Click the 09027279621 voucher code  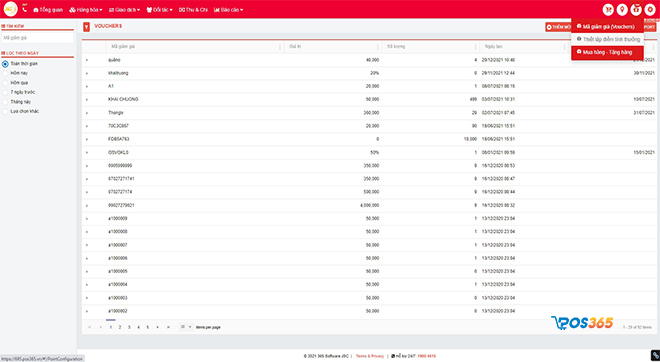121,205
